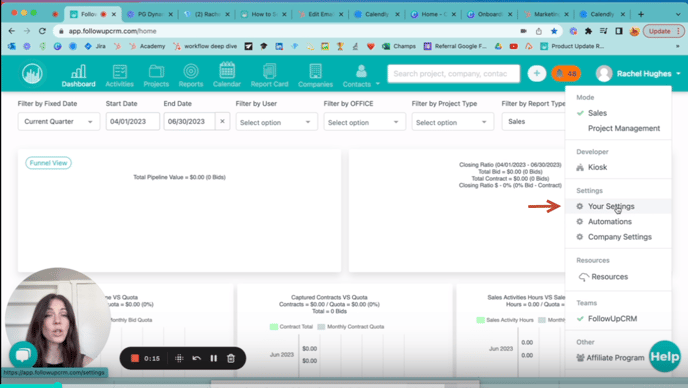Open the Report Card nav icon
This screenshot has height=388, width=688.
coord(269,75)
